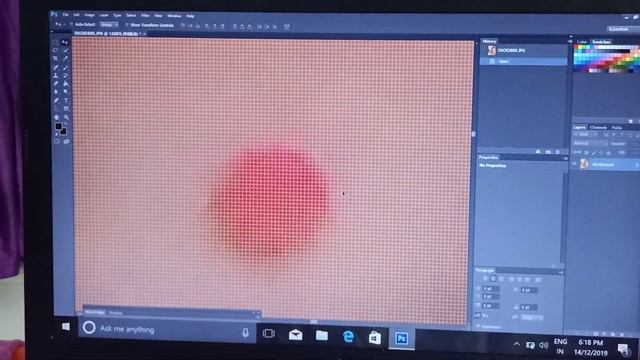Select the Lasso tool
640x360 pixels.
[56, 50]
